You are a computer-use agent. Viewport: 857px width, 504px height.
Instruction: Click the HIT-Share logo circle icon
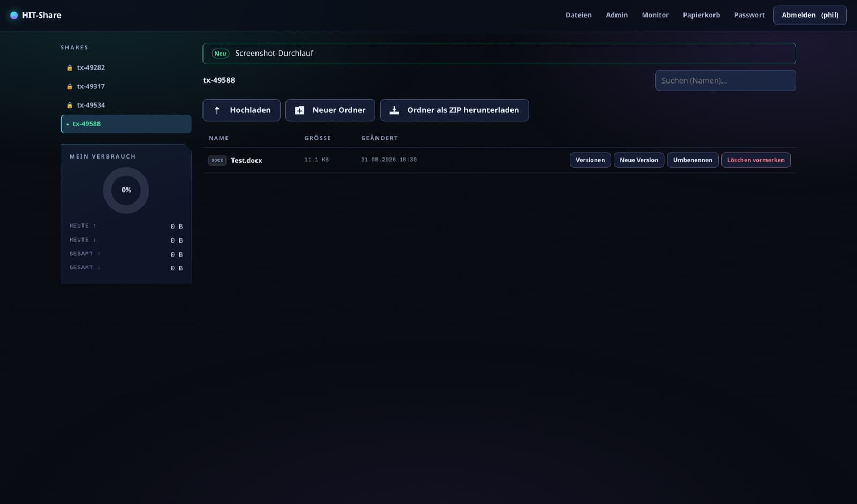[x=14, y=15]
